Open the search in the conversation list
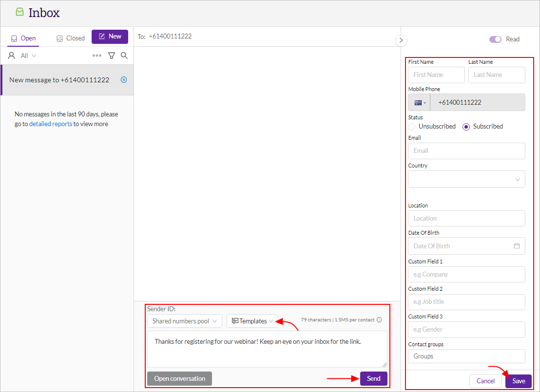Viewport: 540px width, 392px height. click(x=124, y=55)
